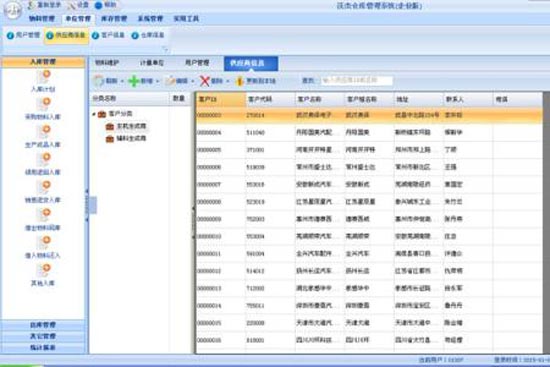Switch to the 物料管理 ribbon tab
Screen dimensions: 550x367
pos(42,19)
